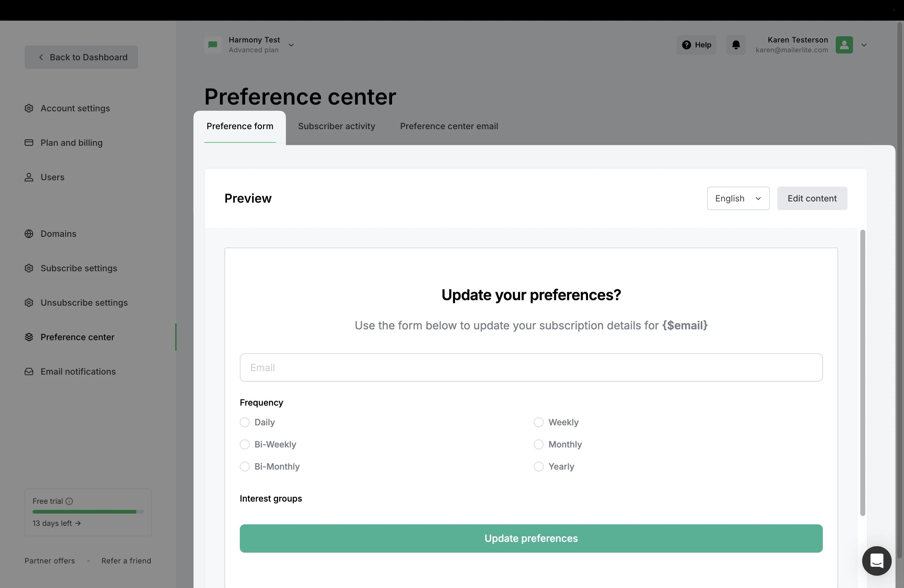Screen dimensions: 904x588
Task: Click the notification bell icon
Action: 736,45
